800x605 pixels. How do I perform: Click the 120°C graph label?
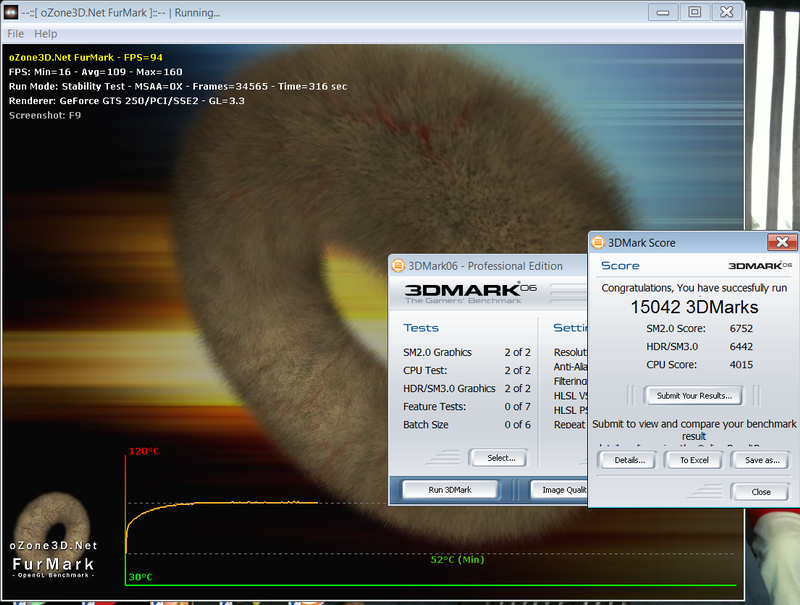click(144, 451)
